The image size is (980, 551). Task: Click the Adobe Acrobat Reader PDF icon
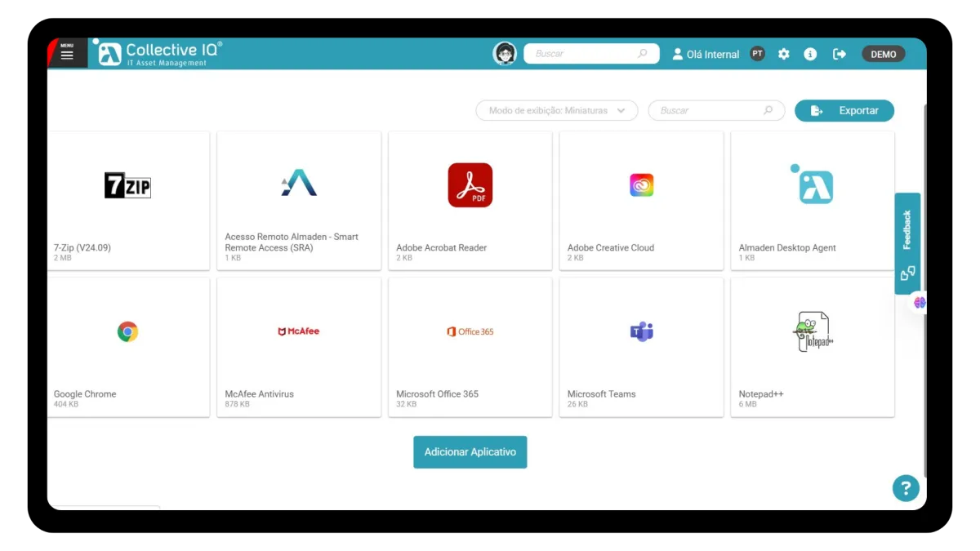pos(470,185)
